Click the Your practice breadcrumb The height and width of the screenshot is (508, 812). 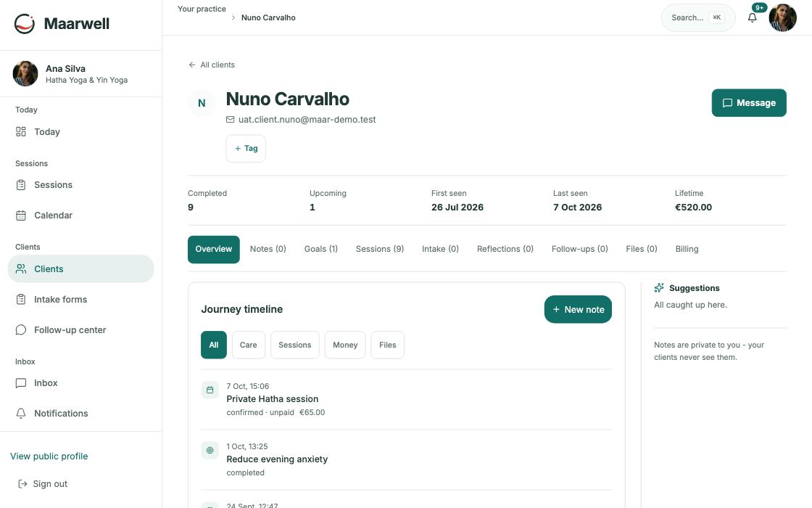click(202, 9)
